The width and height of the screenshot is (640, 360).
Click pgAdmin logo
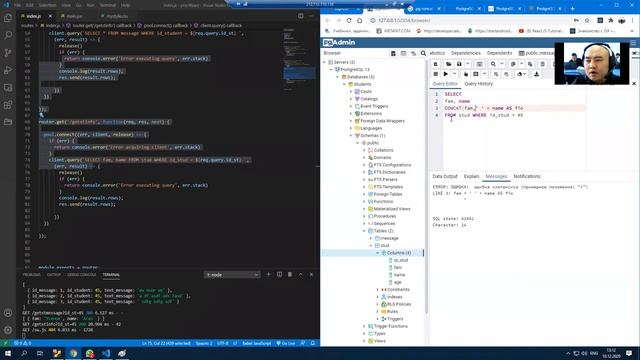coord(339,42)
